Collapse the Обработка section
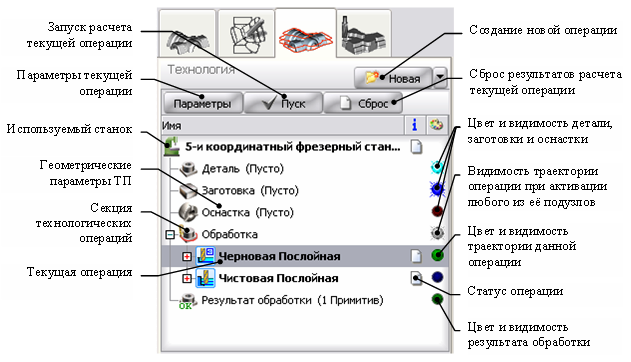 (x=170, y=234)
